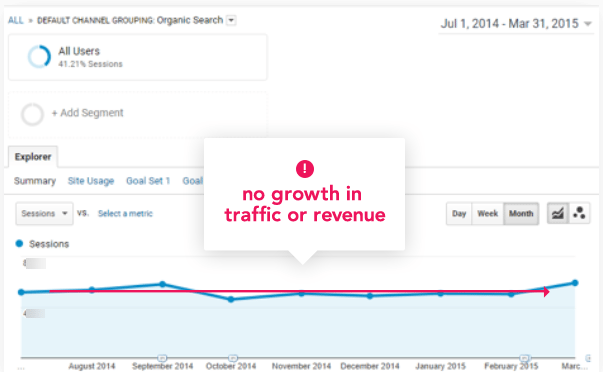Toggle graph to Week view
This screenshot has height=372, width=603.
tap(488, 214)
